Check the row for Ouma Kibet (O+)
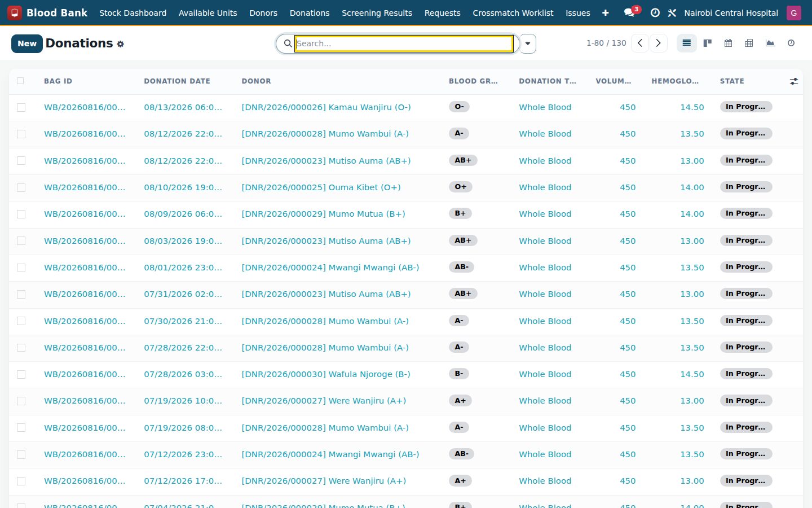Screen dimensions: 812x508 [x=21, y=187]
